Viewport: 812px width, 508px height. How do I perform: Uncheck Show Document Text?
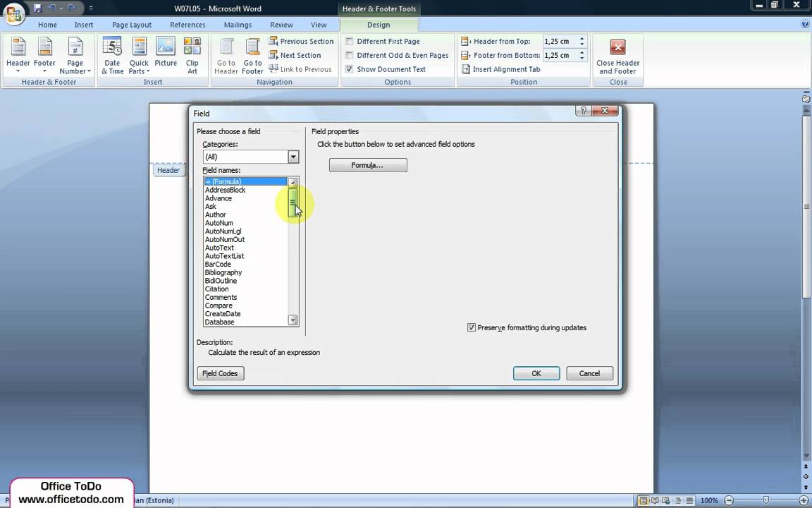pos(350,69)
